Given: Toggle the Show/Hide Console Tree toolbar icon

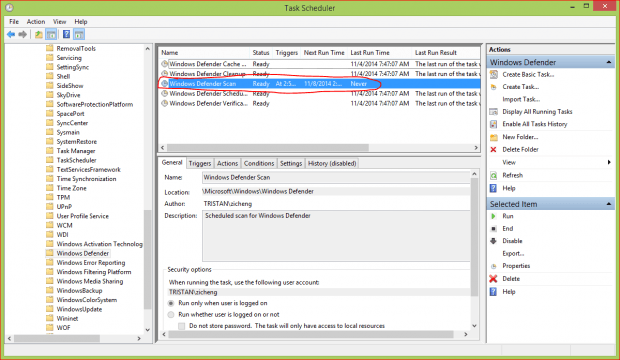Looking at the screenshot, I should [51, 34].
